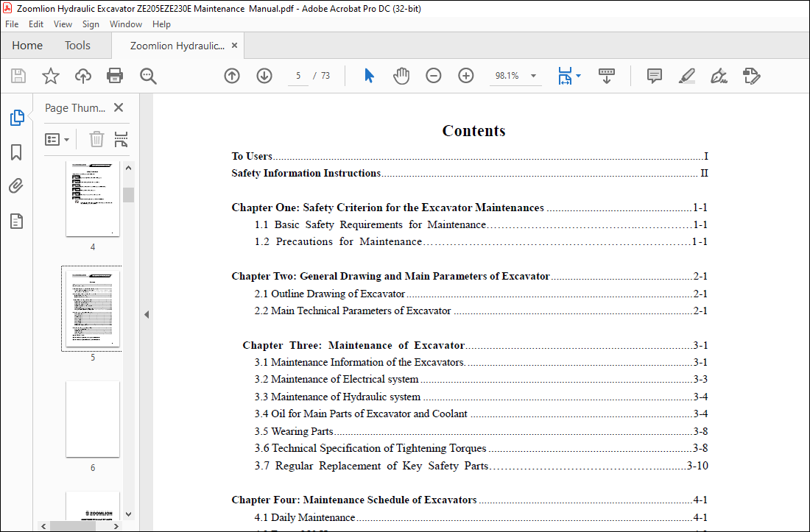Open the Fill & Sign pen icon

[x=719, y=76]
